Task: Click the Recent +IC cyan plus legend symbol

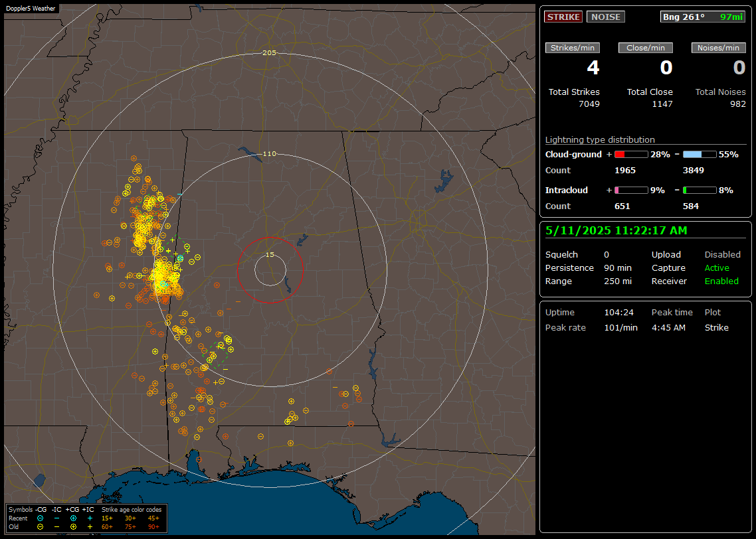Action: coord(90,518)
